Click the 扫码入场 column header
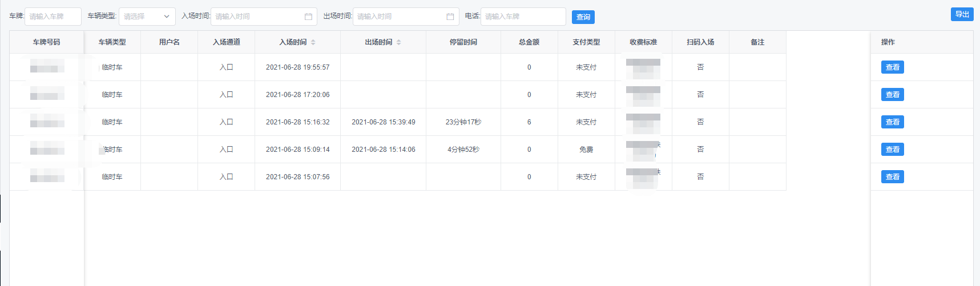The image size is (980, 286). coord(700,42)
